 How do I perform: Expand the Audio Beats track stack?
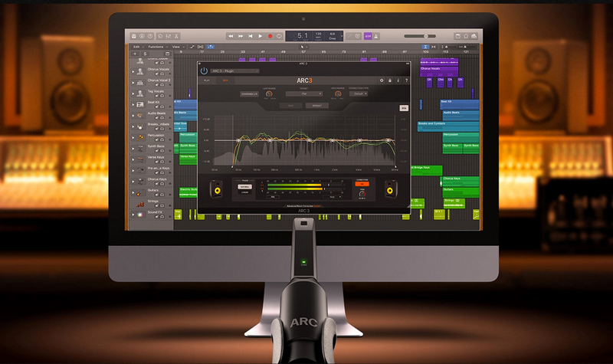(133, 116)
